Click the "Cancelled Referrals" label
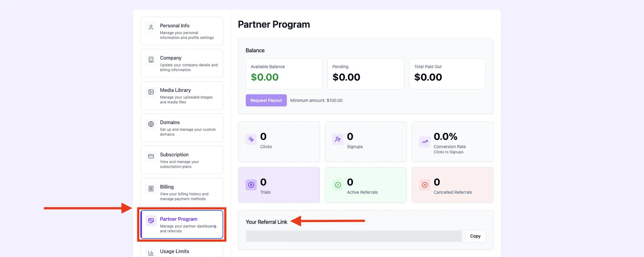This screenshot has height=257, width=644. coord(453,192)
